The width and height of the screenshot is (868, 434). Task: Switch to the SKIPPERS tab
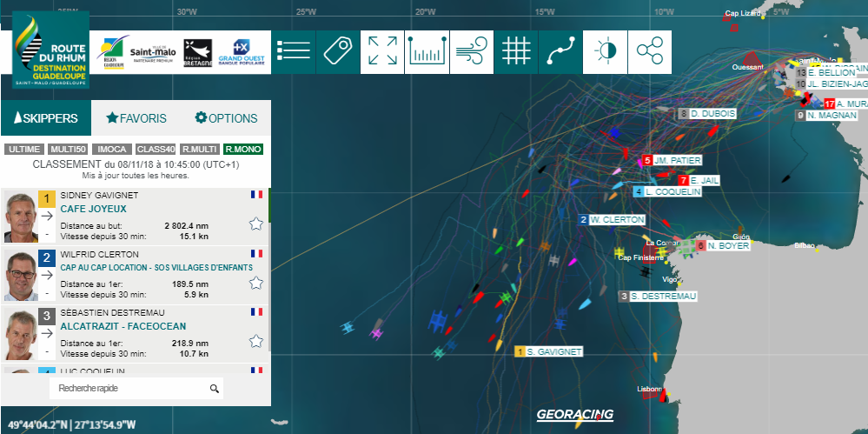click(x=46, y=118)
